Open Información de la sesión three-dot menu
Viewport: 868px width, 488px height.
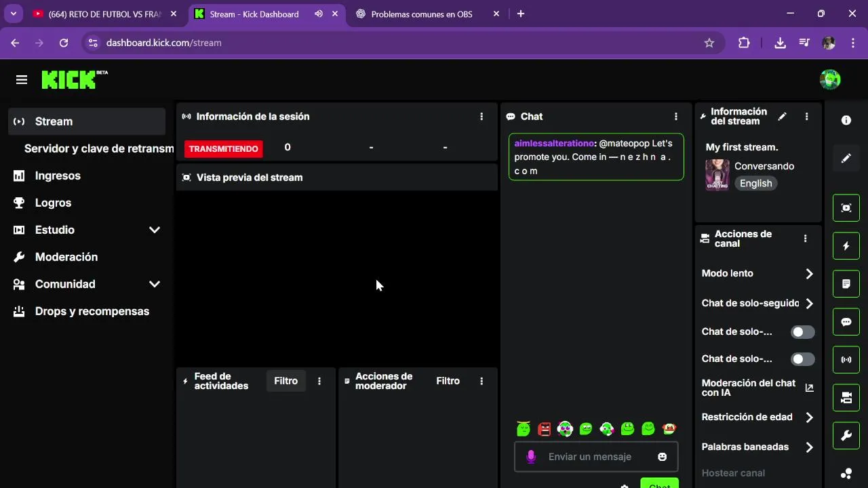point(481,117)
